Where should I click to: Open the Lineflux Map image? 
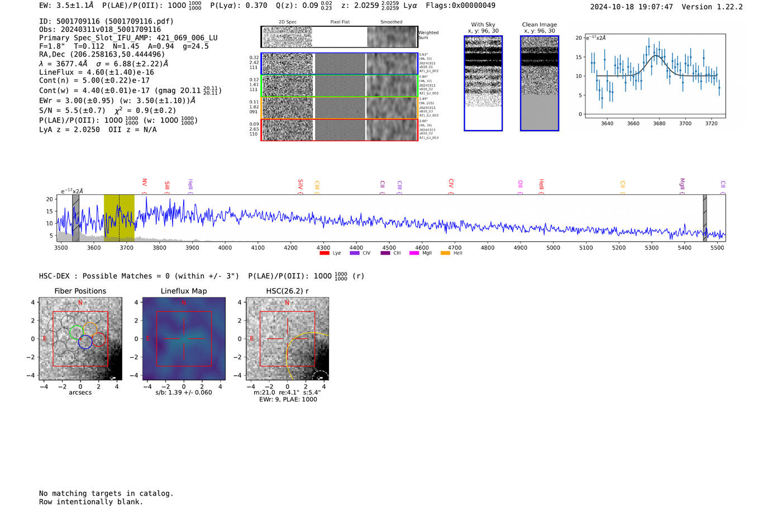[184, 339]
